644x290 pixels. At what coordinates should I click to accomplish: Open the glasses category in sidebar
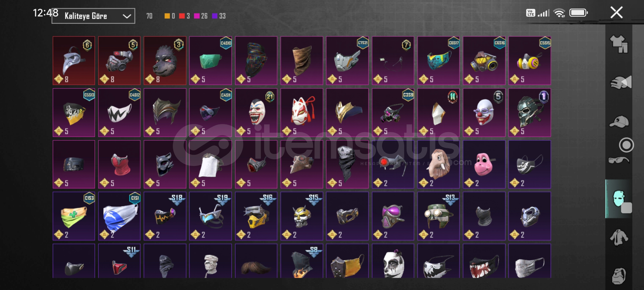pos(619,160)
